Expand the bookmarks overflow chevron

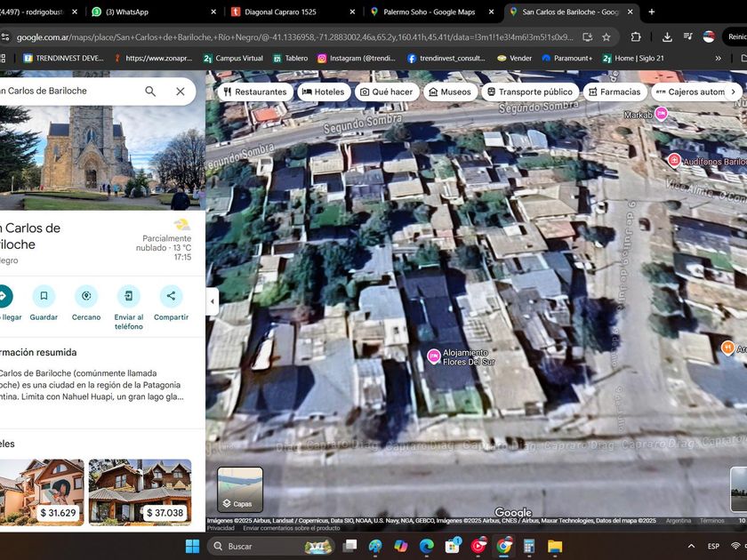click(x=718, y=58)
